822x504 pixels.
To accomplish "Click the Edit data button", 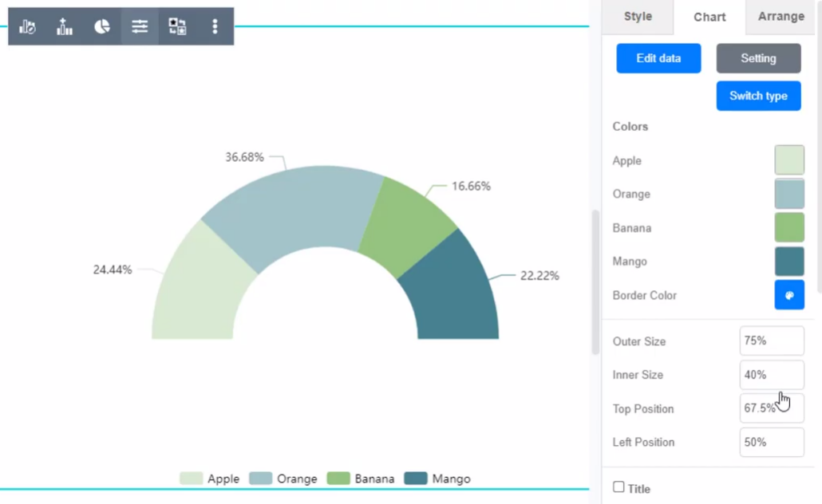I will coord(658,58).
